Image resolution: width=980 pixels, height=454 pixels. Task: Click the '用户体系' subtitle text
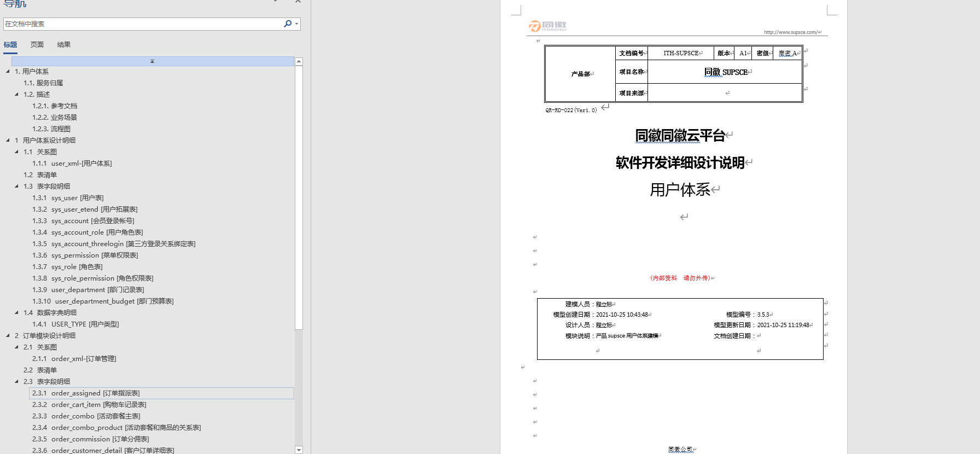tap(680, 190)
